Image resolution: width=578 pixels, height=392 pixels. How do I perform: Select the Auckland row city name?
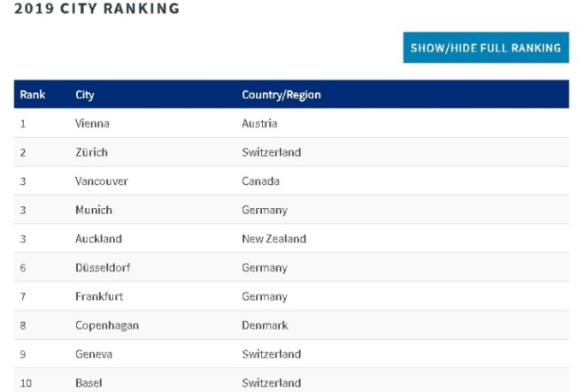coord(99,239)
